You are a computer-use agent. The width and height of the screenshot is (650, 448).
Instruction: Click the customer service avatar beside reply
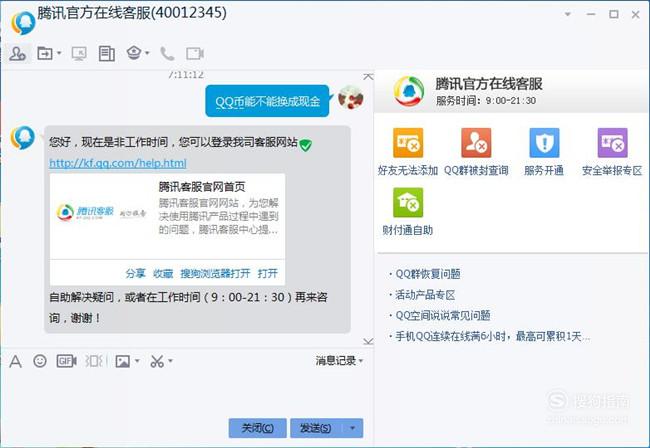pyautogui.click(x=22, y=138)
